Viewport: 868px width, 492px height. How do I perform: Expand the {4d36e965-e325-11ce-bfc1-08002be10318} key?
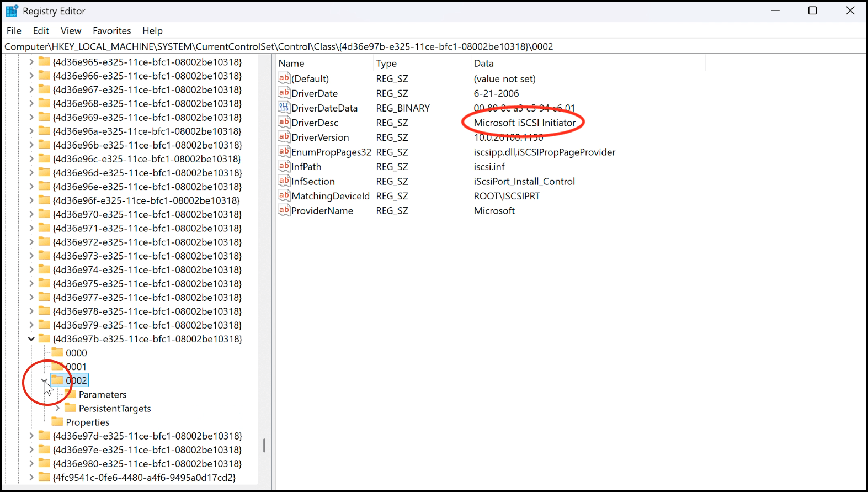tap(31, 62)
